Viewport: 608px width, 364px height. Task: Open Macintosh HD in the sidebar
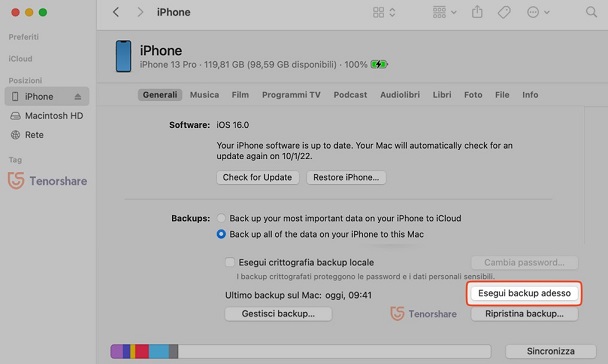click(x=47, y=116)
